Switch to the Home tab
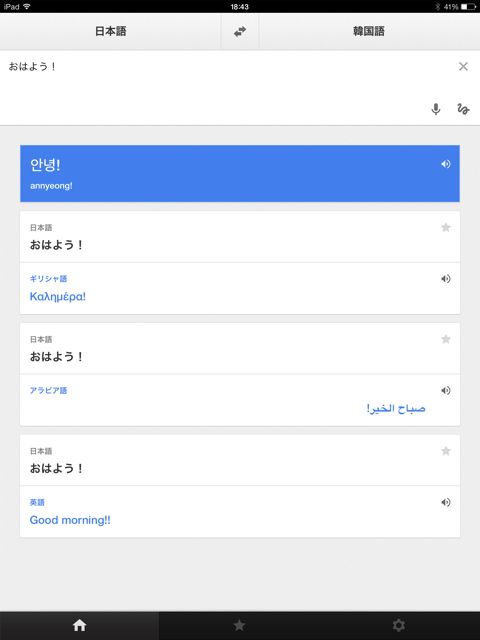 point(80,625)
